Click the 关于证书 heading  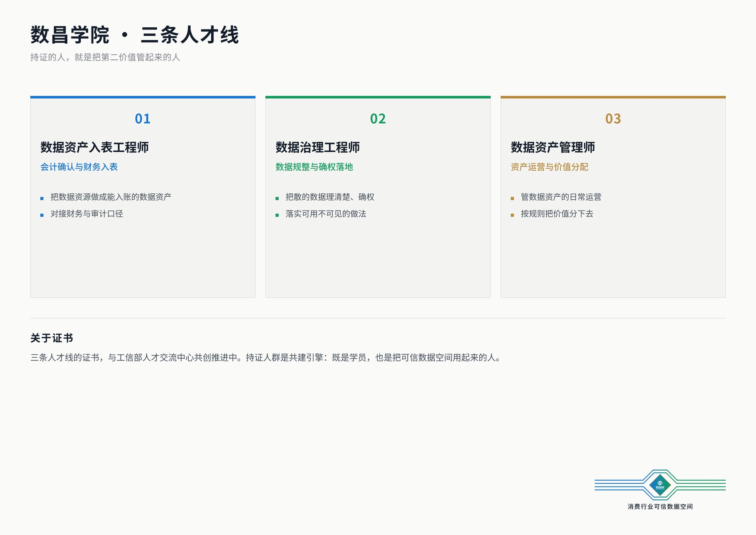pos(52,338)
